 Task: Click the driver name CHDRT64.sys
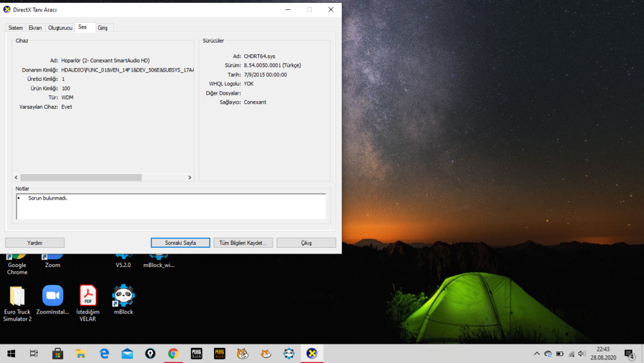[x=260, y=57]
